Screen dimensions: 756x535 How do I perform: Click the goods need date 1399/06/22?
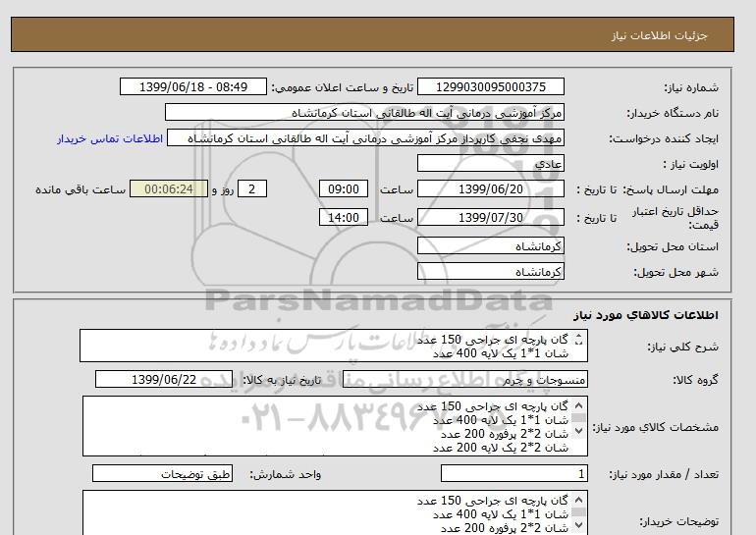pyautogui.click(x=164, y=379)
